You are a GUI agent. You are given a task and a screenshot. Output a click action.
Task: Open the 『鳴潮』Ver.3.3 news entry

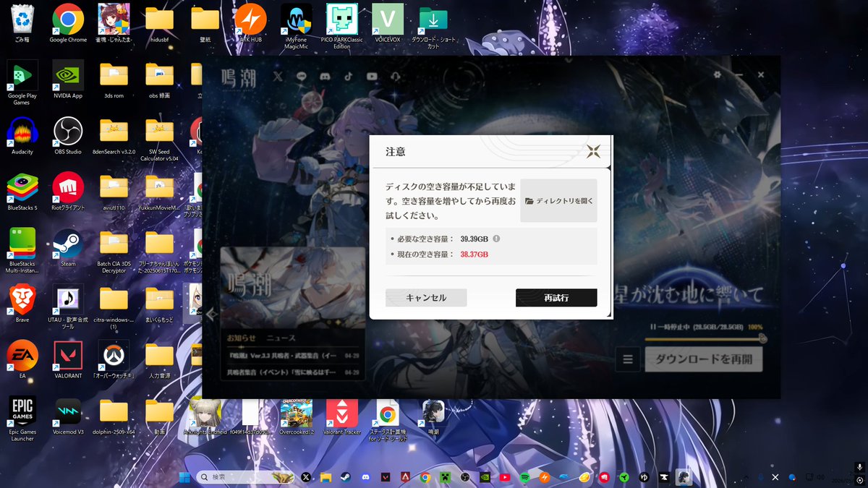pyautogui.click(x=293, y=356)
